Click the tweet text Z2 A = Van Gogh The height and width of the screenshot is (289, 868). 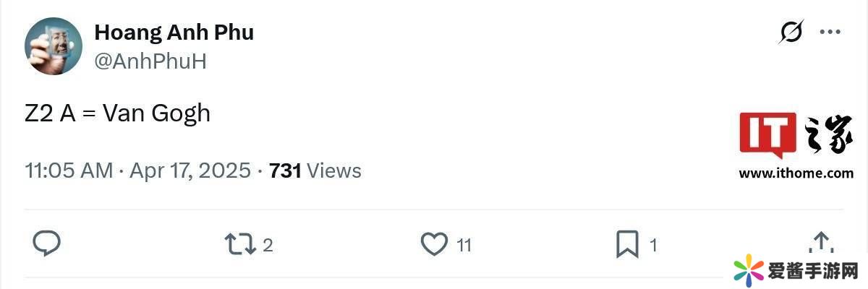point(117,113)
